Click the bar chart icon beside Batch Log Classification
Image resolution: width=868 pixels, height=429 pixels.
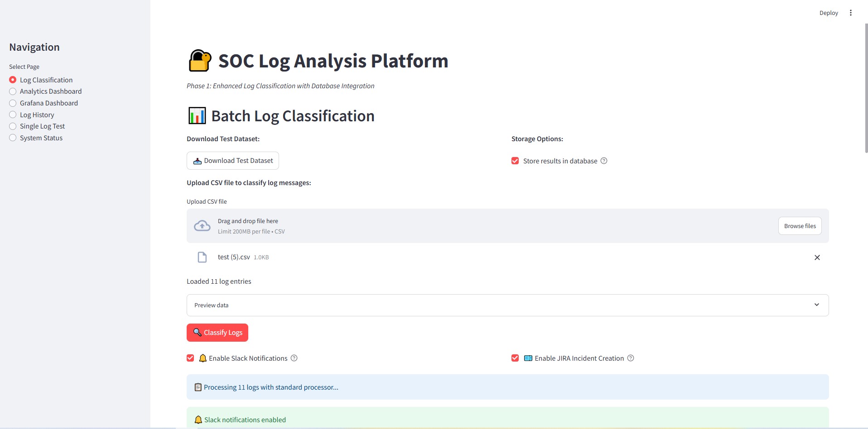197,116
